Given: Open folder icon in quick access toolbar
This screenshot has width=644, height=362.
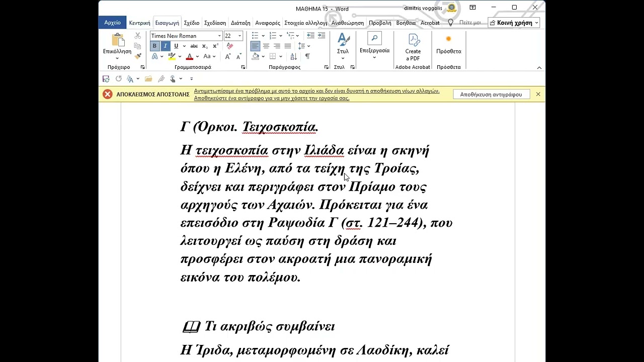Looking at the screenshot, I should tap(148, 79).
